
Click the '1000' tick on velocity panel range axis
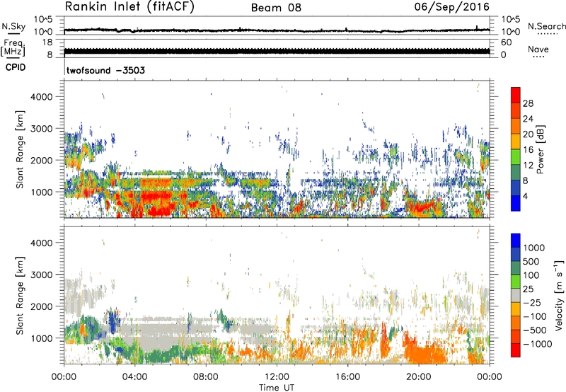(41, 338)
